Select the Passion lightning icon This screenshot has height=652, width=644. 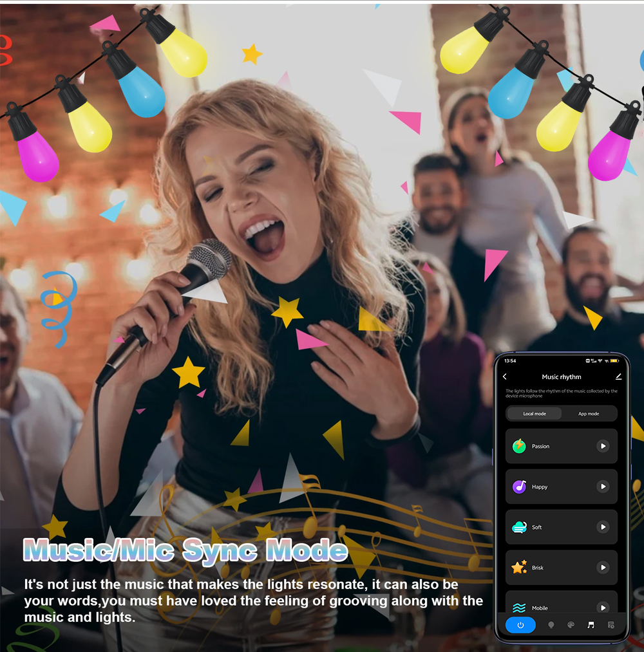[x=519, y=446]
